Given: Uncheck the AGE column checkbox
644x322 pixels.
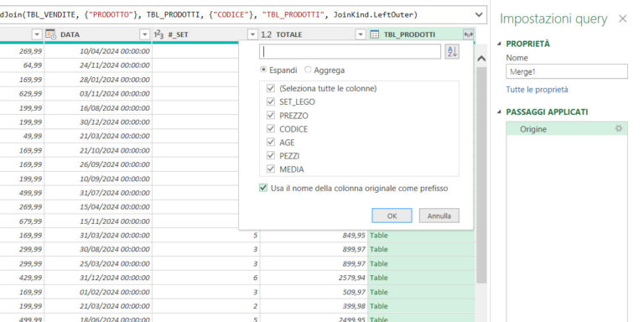Looking at the screenshot, I should click(x=271, y=142).
